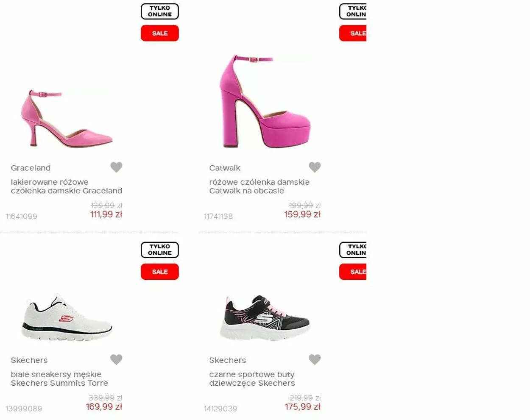Image resolution: width=530 pixels, height=420 pixels.
Task: Click SALE badge above white Skechers sneakers
Action: click(159, 272)
